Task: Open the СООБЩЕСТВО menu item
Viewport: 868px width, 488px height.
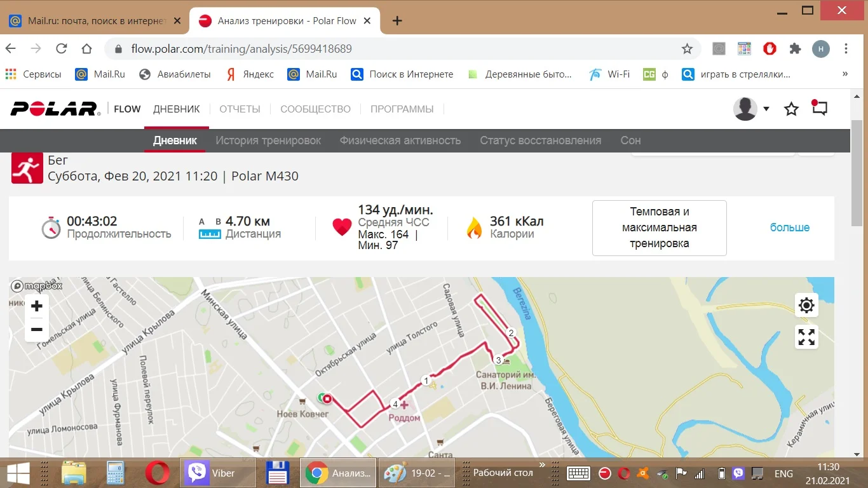Action: click(x=316, y=109)
